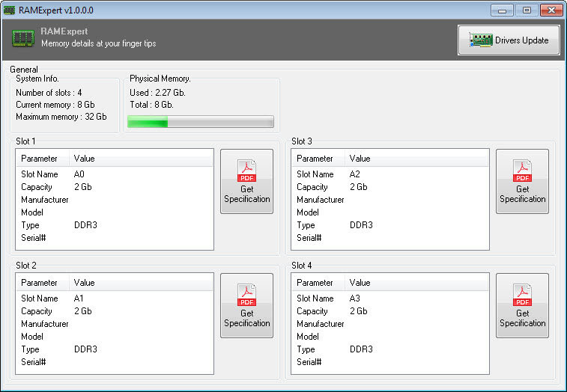Click the Drivers Update button
567x392 pixels.
509,40
